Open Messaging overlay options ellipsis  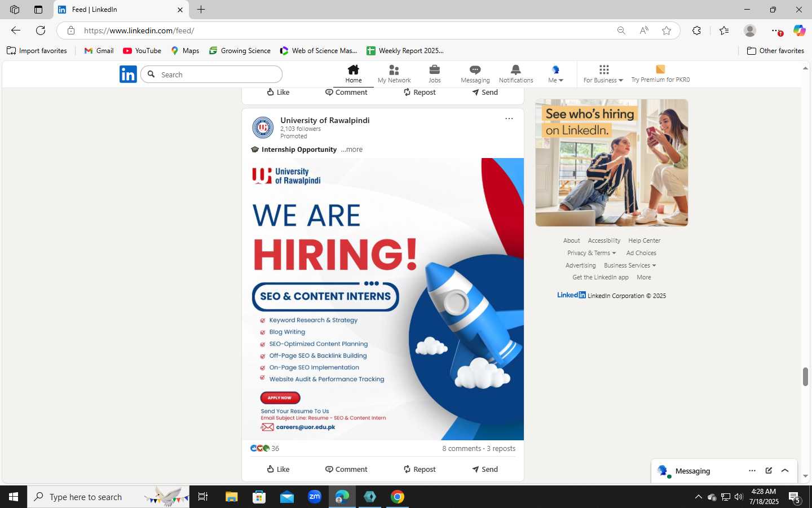pyautogui.click(x=752, y=471)
